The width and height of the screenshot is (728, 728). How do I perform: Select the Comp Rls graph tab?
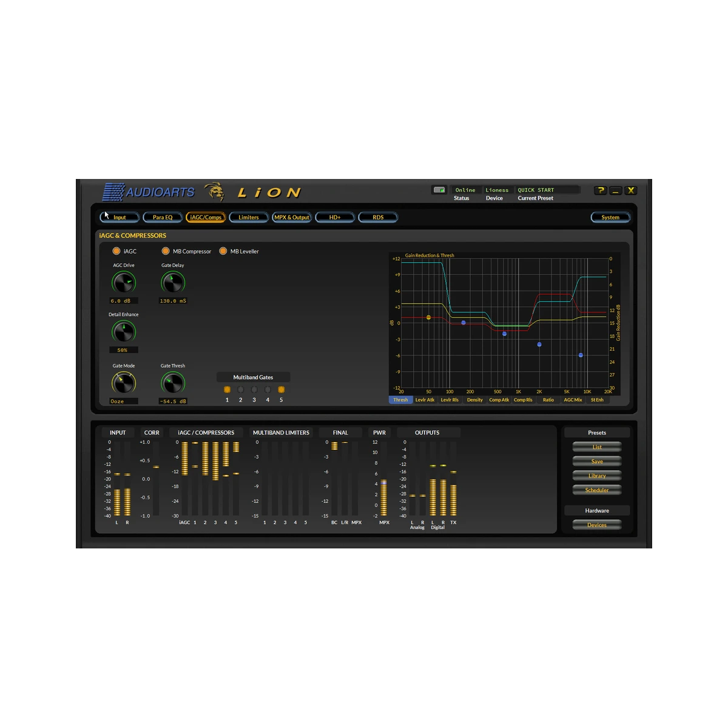click(523, 400)
